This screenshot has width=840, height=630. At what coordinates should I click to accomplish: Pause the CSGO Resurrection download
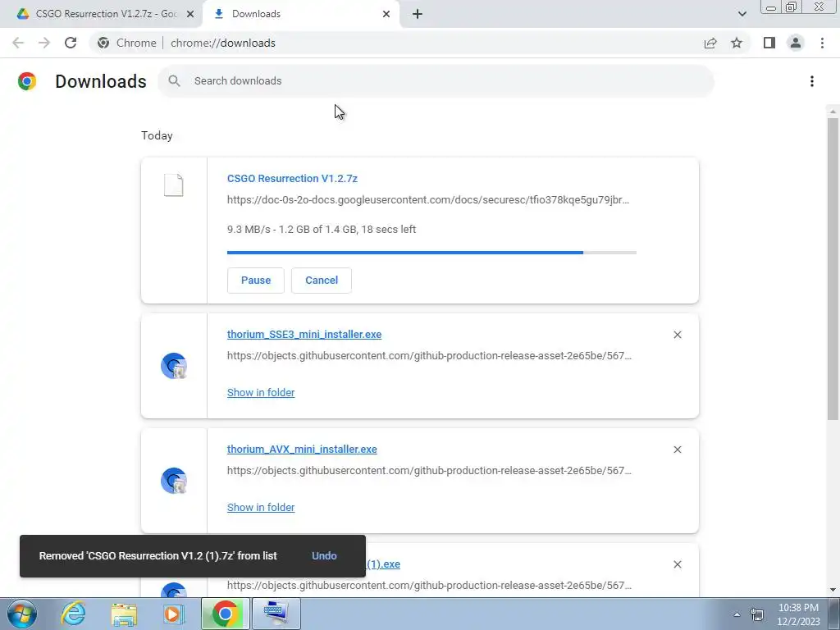pos(256,281)
